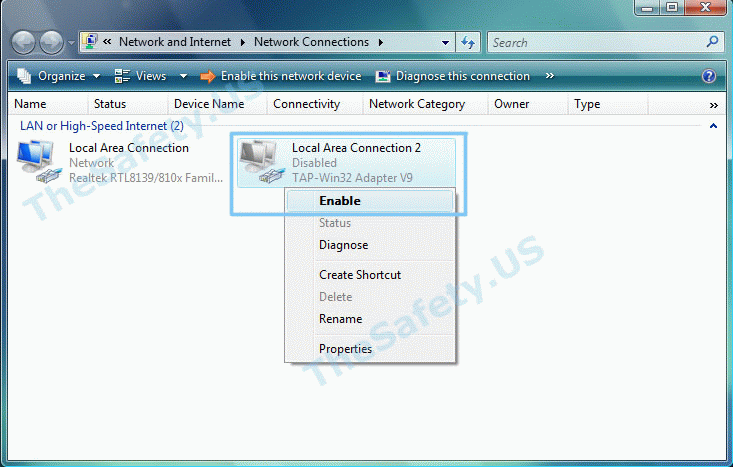Viewport: 733px width, 467px height.
Task: Sort by Connectivity column header
Action: point(315,104)
